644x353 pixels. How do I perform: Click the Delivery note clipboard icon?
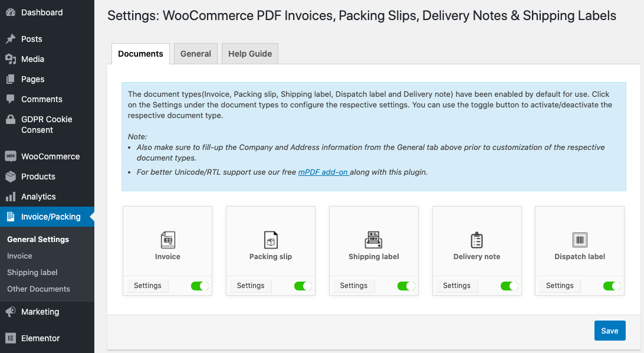tap(477, 240)
